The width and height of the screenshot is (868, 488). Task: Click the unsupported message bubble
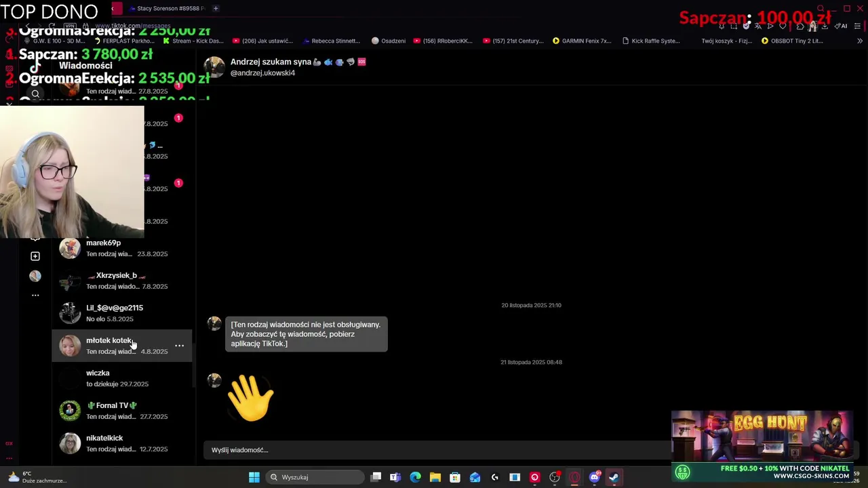306,334
